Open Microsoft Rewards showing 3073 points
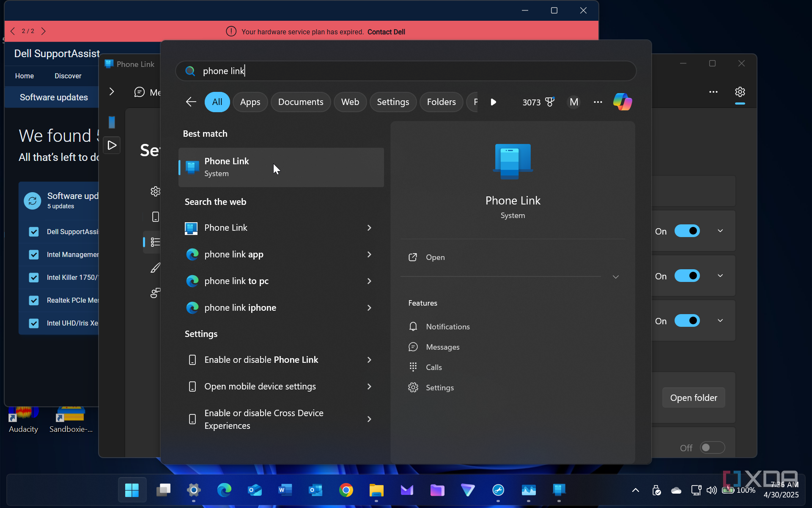 538,102
